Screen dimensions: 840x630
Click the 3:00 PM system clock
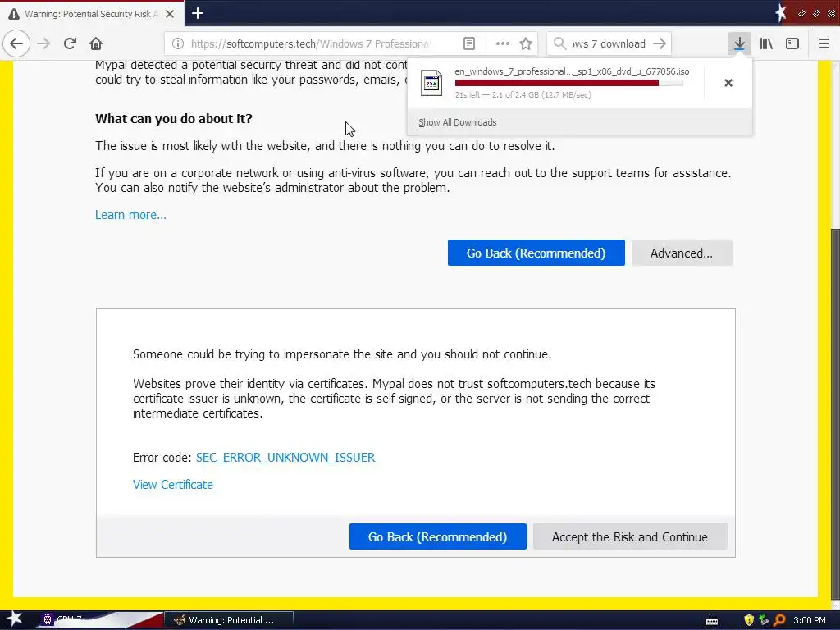[810, 620]
